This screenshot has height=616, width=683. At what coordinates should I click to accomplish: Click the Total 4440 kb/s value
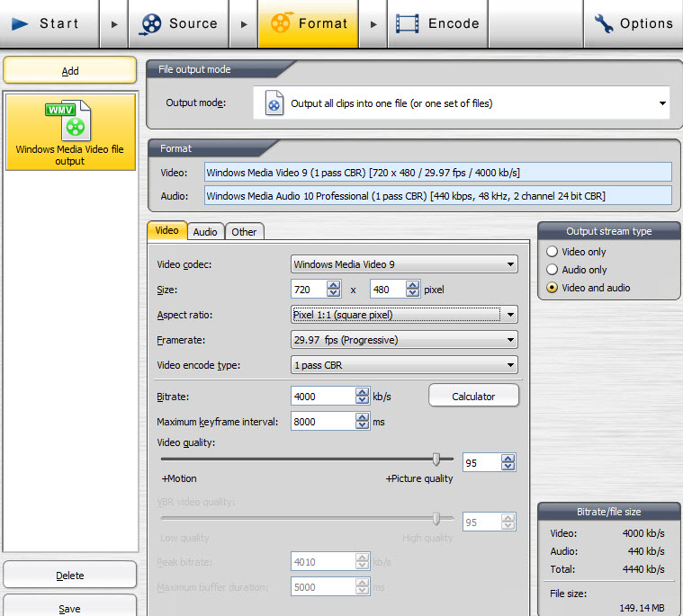pos(643,569)
